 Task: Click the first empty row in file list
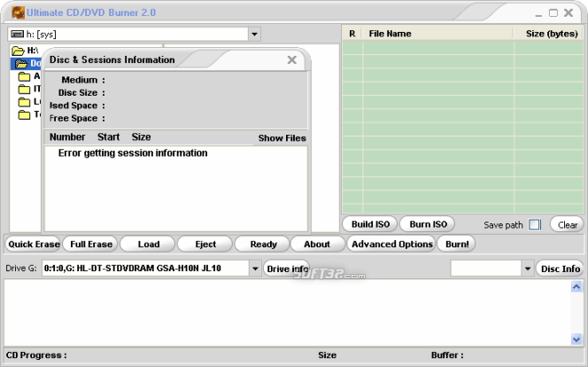pos(463,48)
